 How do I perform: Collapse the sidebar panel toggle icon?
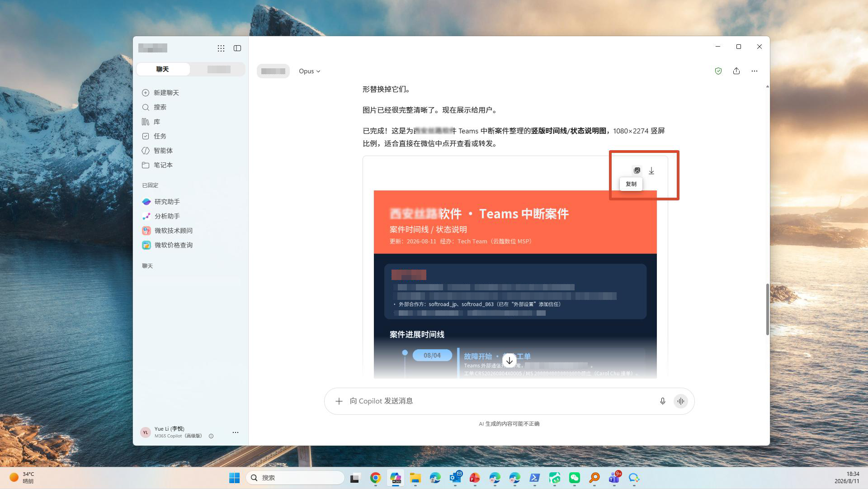237,48
